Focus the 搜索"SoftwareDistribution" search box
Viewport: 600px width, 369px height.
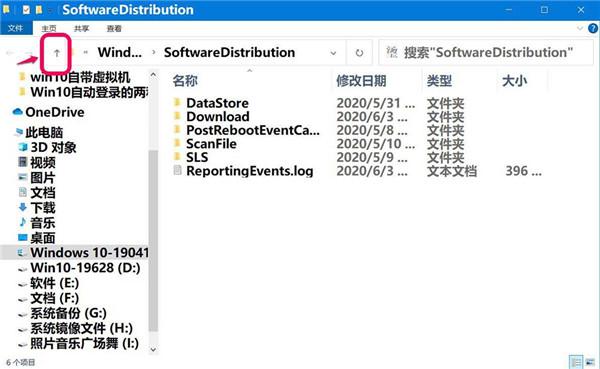(486, 52)
